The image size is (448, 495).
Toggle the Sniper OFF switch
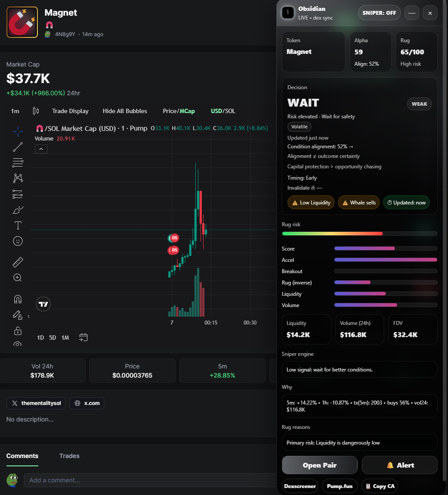coord(379,13)
